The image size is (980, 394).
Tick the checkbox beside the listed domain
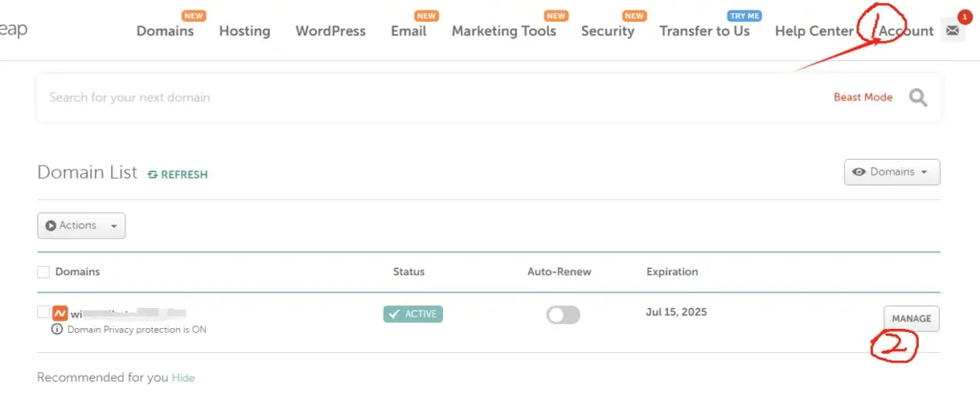tap(43, 313)
